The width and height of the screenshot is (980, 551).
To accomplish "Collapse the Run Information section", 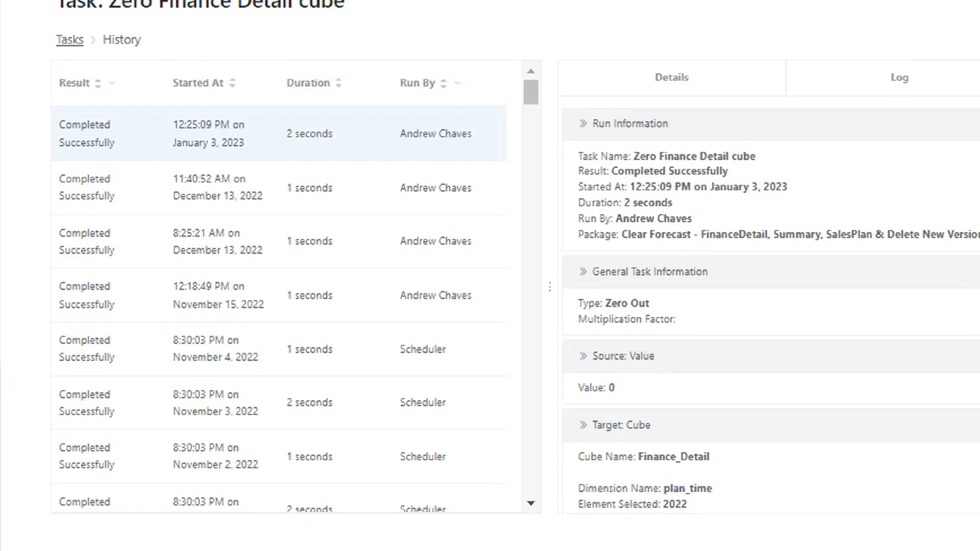I will (x=583, y=124).
